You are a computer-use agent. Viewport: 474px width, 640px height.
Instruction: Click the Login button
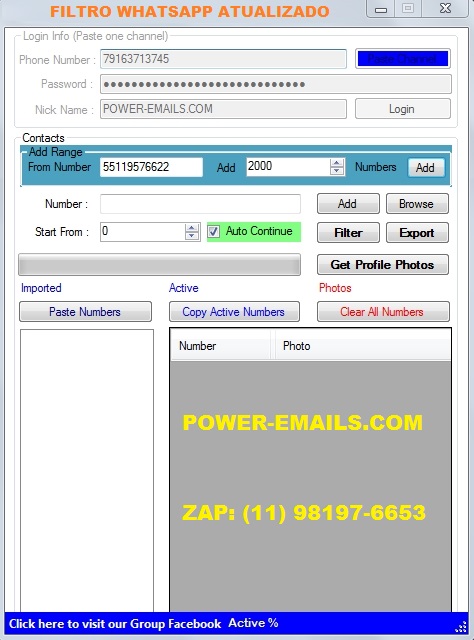[403, 109]
